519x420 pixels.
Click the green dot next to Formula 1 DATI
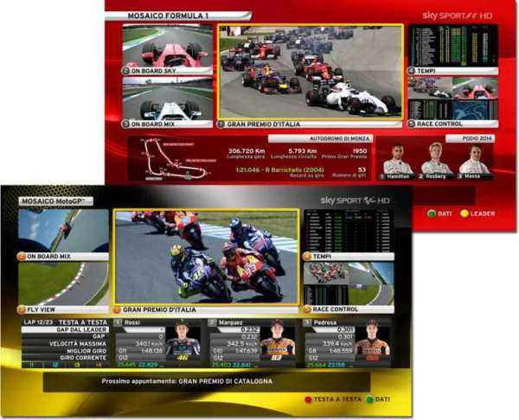point(432,213)
